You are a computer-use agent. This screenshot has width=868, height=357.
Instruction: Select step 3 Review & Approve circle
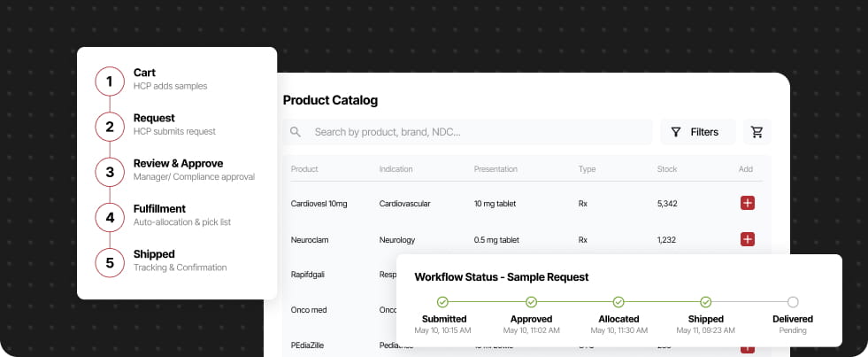pos(110,173)
